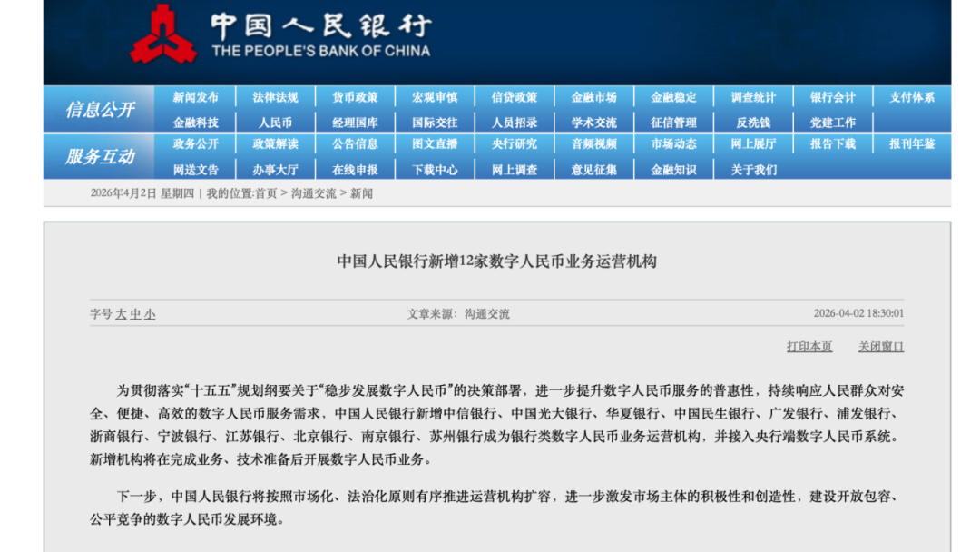Open 反洗钱 section
This screenshot has width=980, height=552.
tap(753, 123)
